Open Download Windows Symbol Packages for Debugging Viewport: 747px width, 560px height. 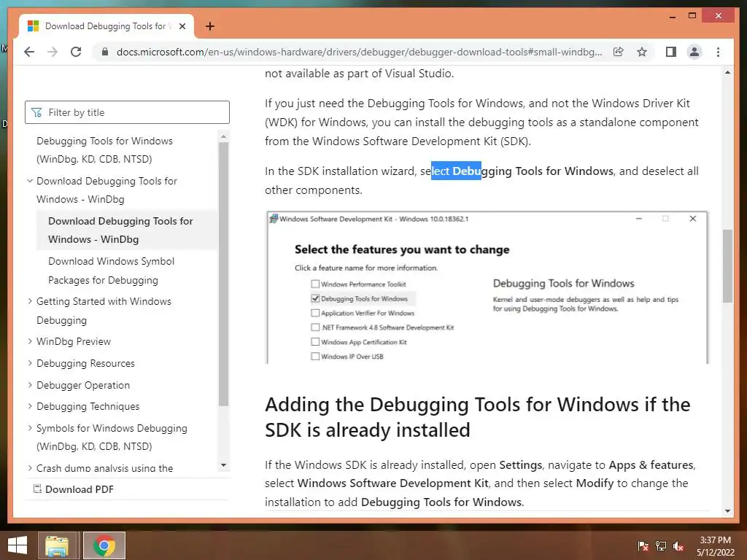[x=111, y=271]
